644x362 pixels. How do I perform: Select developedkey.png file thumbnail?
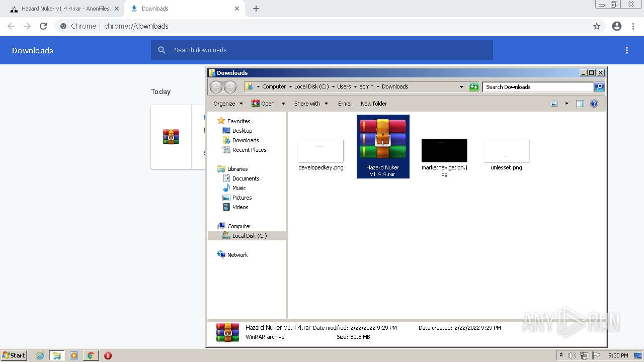click(x=320, y=151)
